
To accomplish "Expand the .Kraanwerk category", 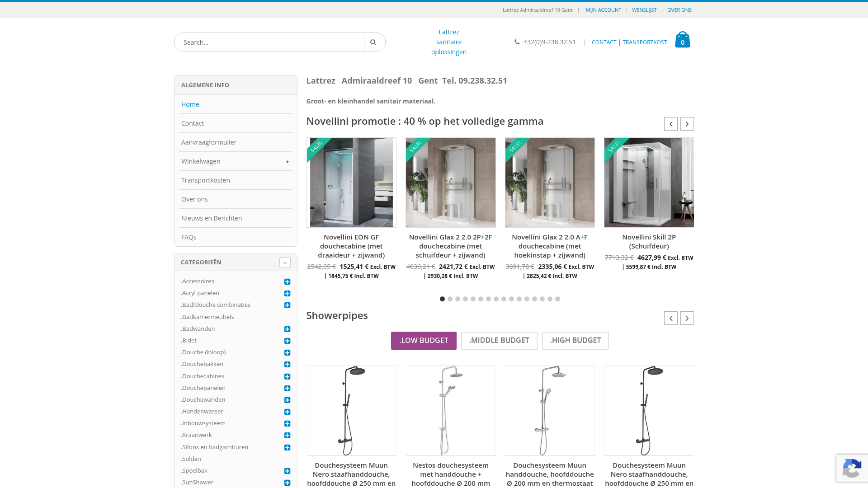I will tap(288, 435).
